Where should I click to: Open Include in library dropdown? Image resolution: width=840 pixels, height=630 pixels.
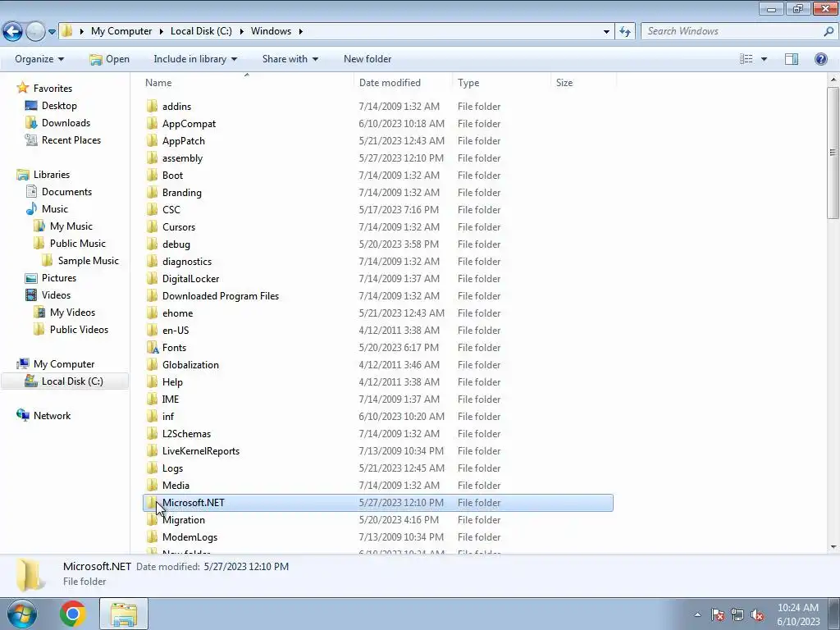195,59
